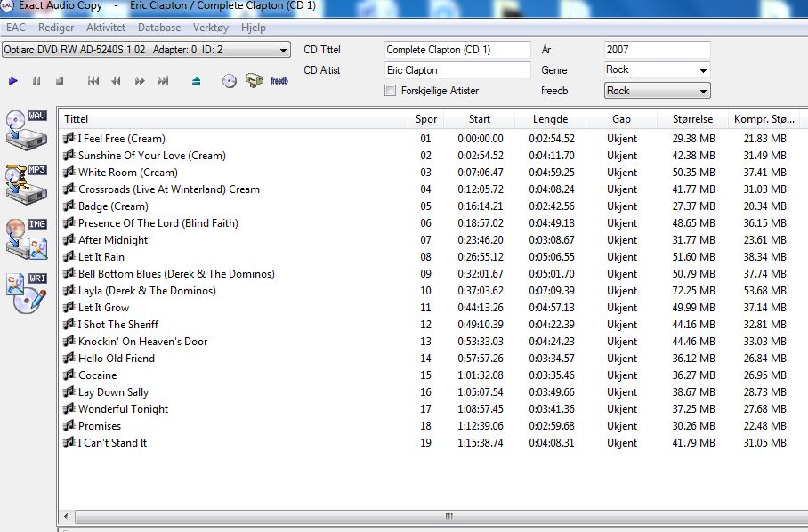Sort by Kompr. Stø... column header

click(x=764, y=119)
